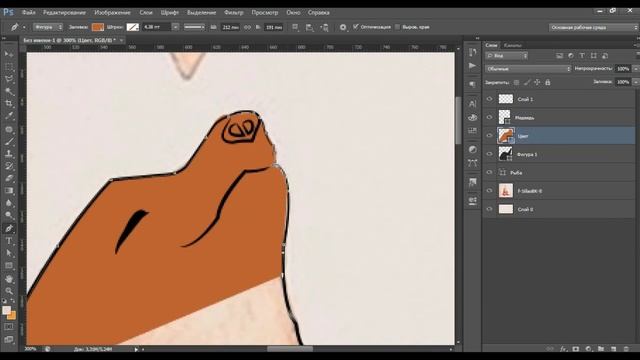The height and width of the screenshot is (360, 640).
Task: Select the Clone Stamp tool
Action: [9, 154]
